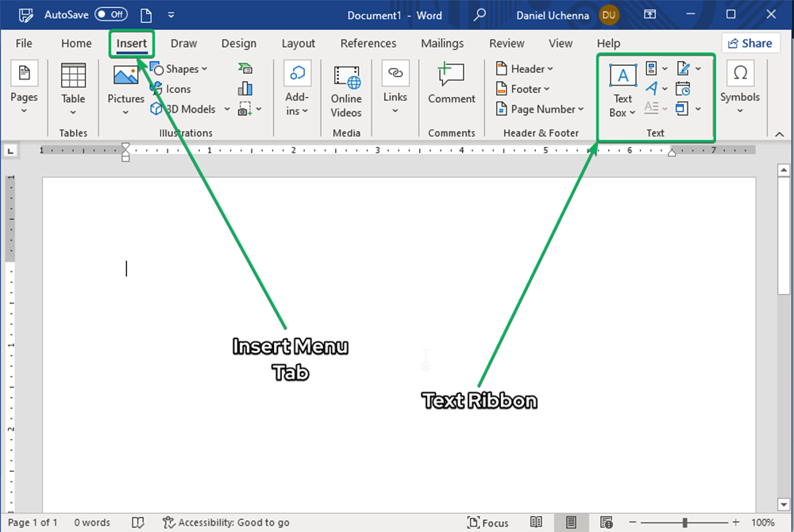
Task: Insert a SmartArt graphic
Action: (x=245, y=69)
